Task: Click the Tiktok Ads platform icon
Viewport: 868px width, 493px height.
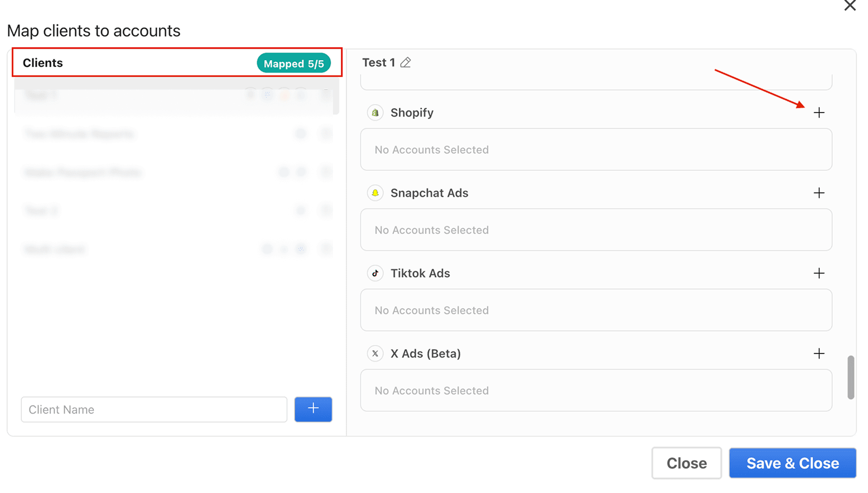Action: (x=375, y=273)
